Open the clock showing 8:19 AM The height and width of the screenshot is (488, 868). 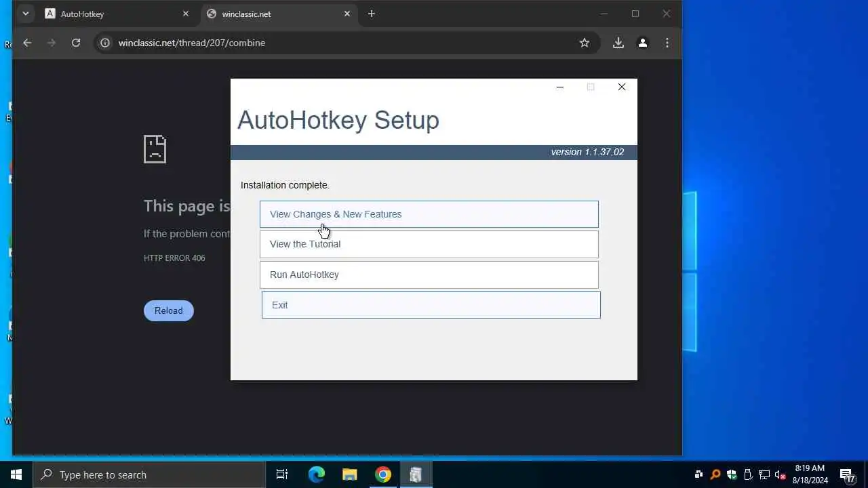click(810, 474)
